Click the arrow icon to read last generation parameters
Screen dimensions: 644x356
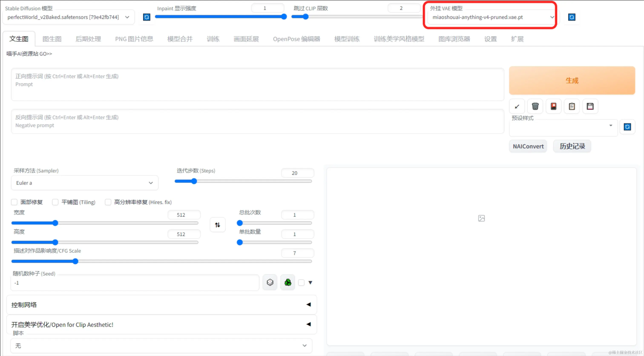click(x=517, y=106)
